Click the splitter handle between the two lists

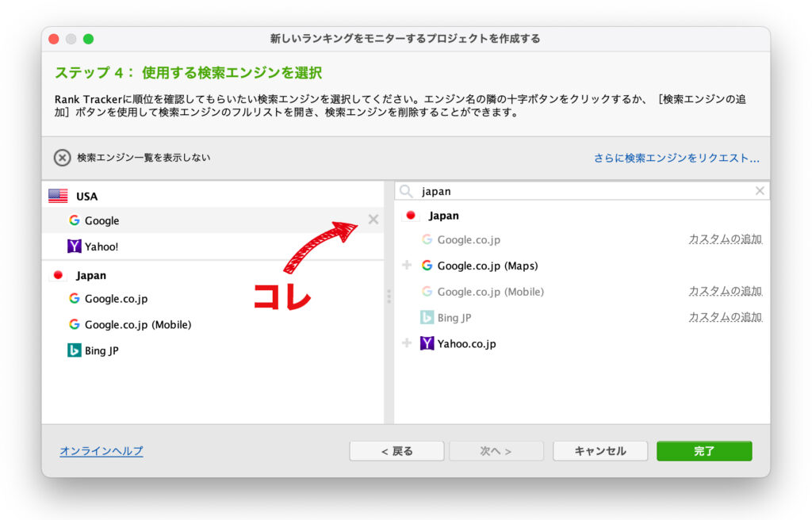pyautogui.click(x=389, y=296)
